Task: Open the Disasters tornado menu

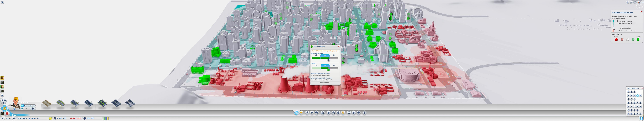Action: coord(365,113)
